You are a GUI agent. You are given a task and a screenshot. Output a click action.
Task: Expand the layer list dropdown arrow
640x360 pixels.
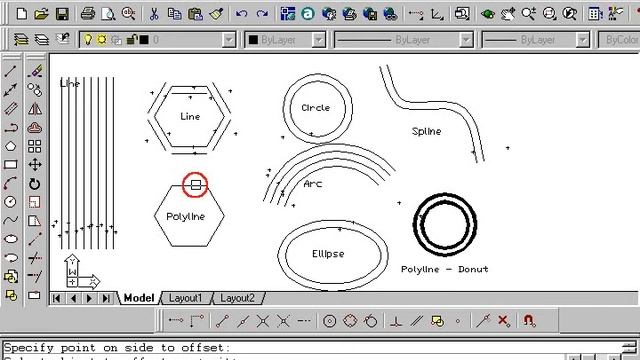229,40
